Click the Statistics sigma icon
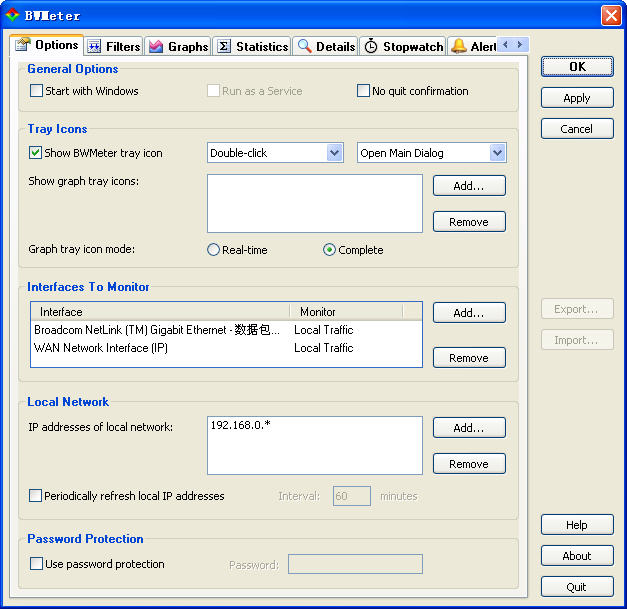This screenshot has width=627, height=609. 224,47
